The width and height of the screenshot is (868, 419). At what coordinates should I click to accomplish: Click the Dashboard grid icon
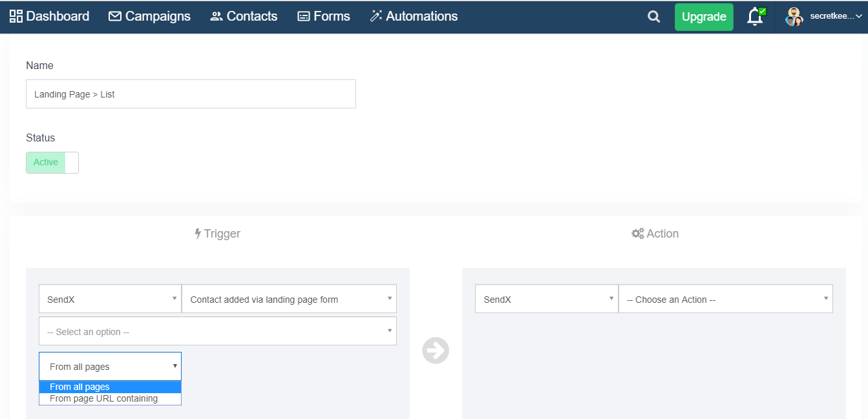click(16, 16)
